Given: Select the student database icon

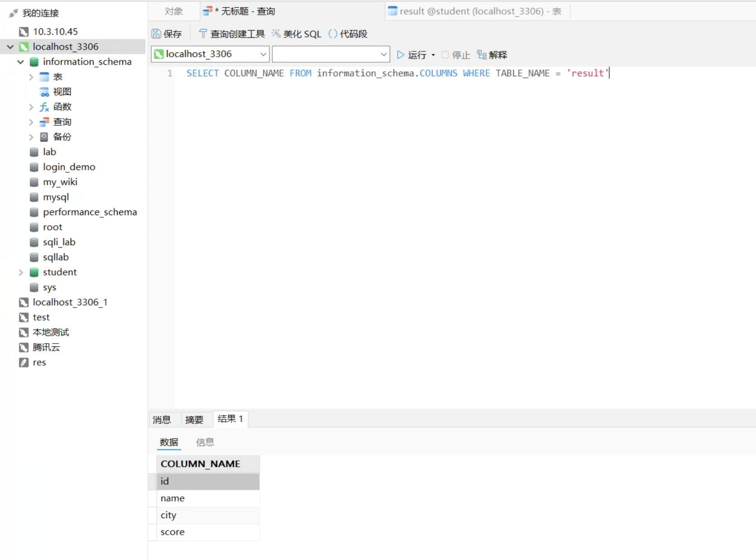Looking at the screenshot, I should 34,272.
